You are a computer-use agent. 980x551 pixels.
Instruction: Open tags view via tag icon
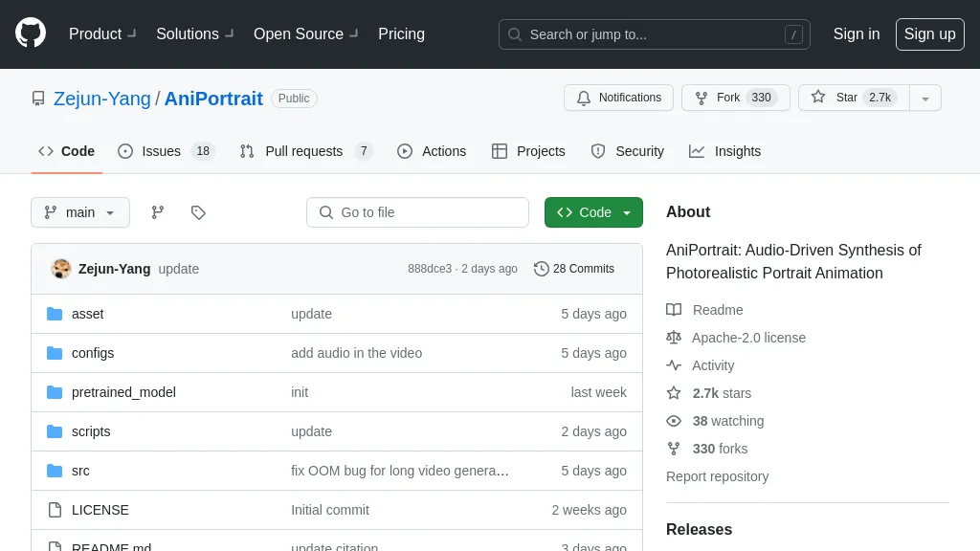[x=198, y=212]
